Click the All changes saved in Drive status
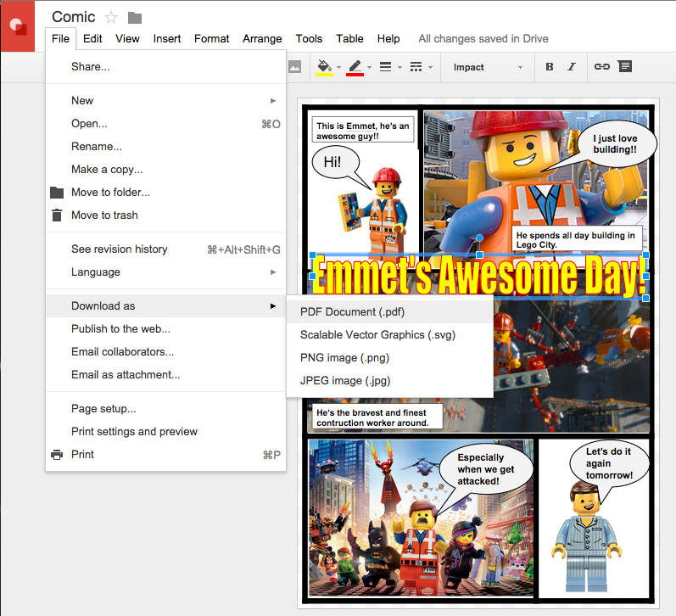676x616 pixels. coord(483,39)
